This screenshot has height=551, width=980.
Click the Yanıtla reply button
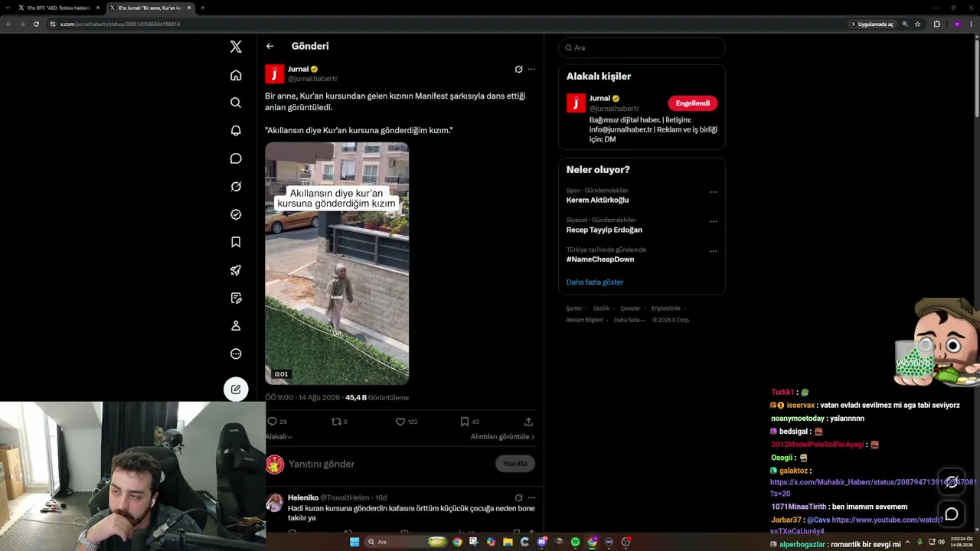pos(515,464)
